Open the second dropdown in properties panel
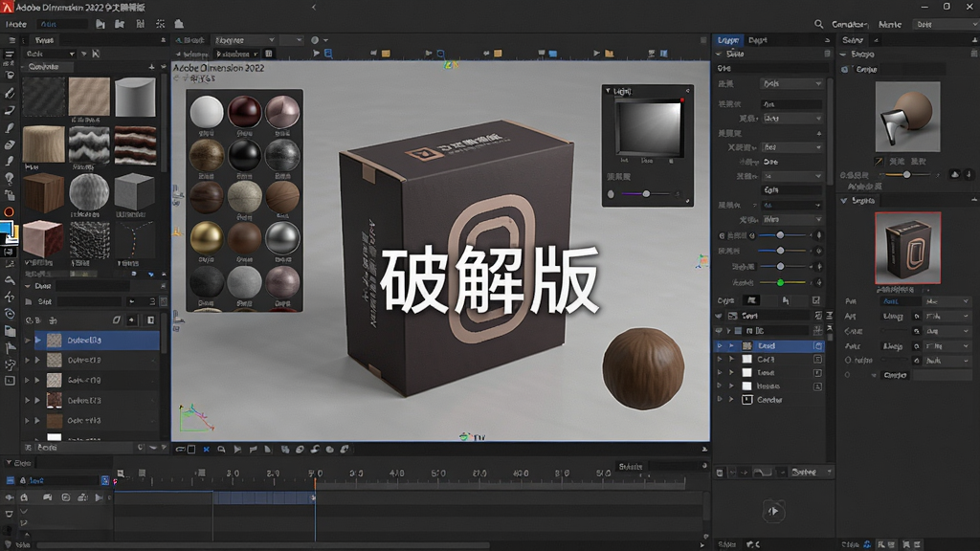The width and height of the screenshot is (980, 551). [791, 118]
